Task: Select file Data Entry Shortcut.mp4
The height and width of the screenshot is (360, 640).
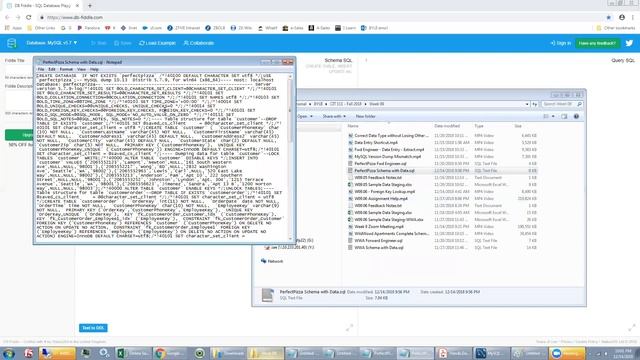Action: pos(376,143)
